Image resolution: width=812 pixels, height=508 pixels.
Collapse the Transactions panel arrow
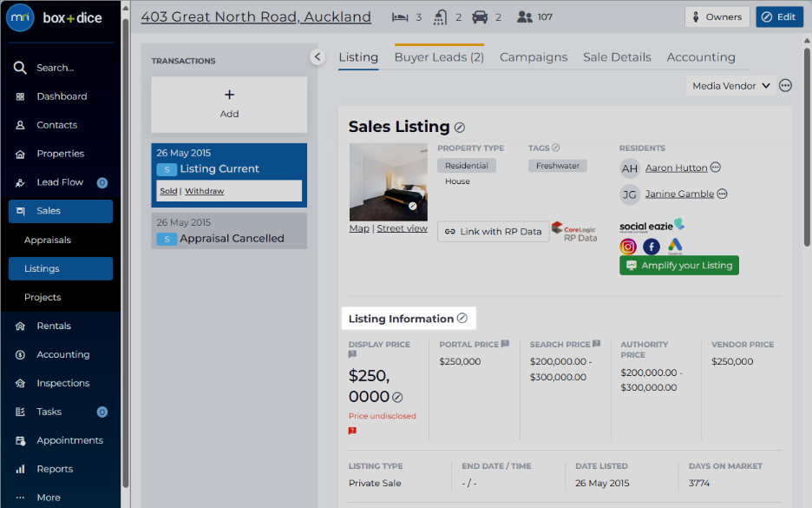click(318, 56)
